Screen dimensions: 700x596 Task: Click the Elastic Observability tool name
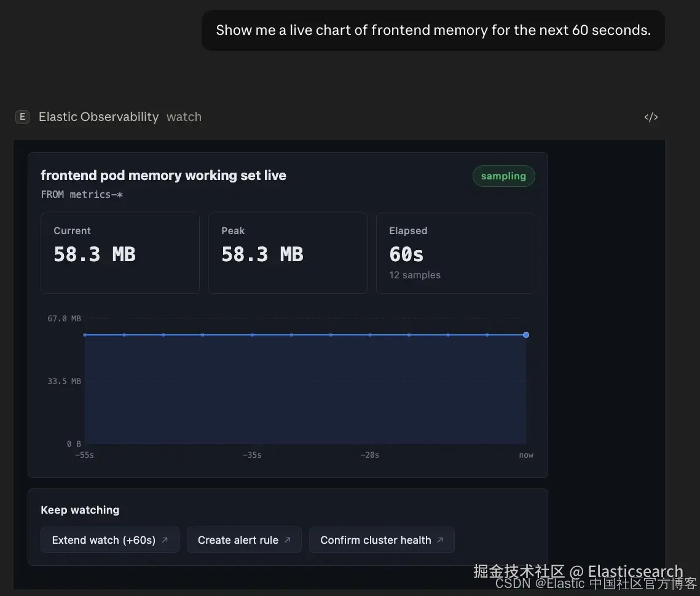point(98,117)
